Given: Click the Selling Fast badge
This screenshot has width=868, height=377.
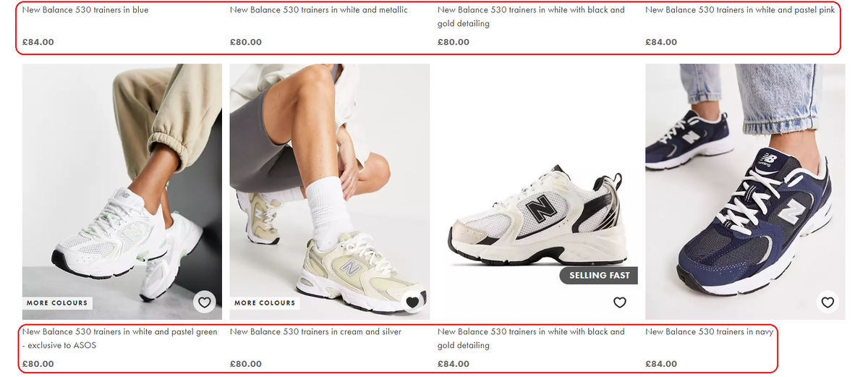Looking at the screenshot, I should (x=599, y=276).
